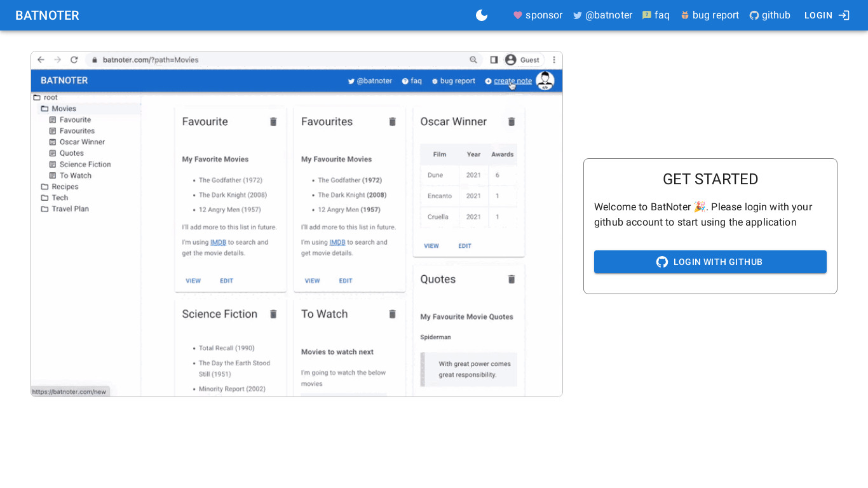
Task: Open the sponsor link with heart icon
Action: pyautogui.click(x=538, y=15)
